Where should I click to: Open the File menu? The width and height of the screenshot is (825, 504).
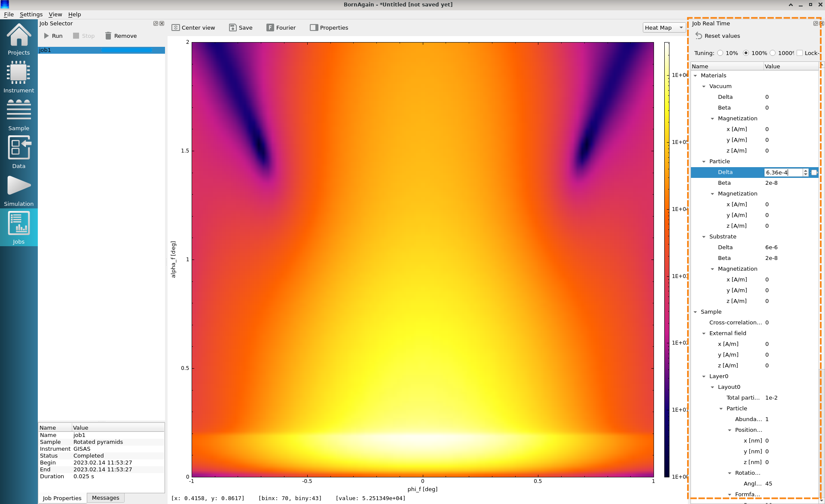tap(9, 14)
